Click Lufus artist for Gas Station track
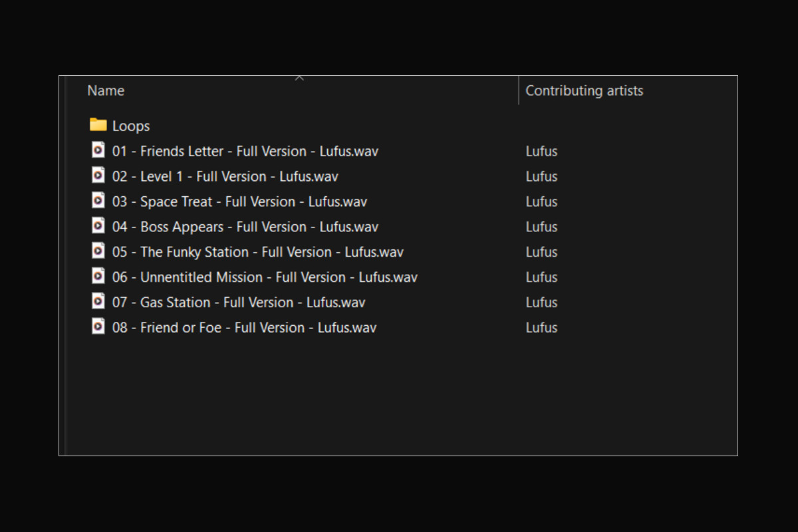Image resolution: width=798 pixels, height=532 pixels. coord(541,303)
